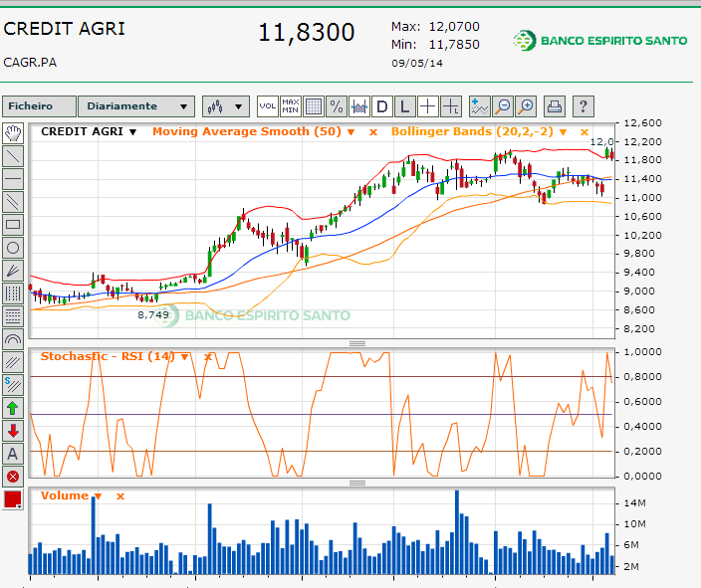This screenshot has width=701, height=588.
Task: Select the horizontal retracement levels tool
Action: coord(13,316)
